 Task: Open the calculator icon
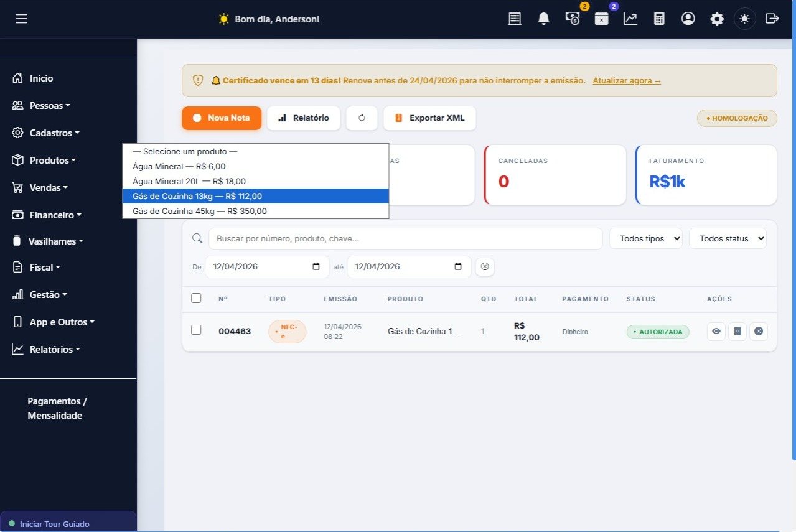click(659, 18)
